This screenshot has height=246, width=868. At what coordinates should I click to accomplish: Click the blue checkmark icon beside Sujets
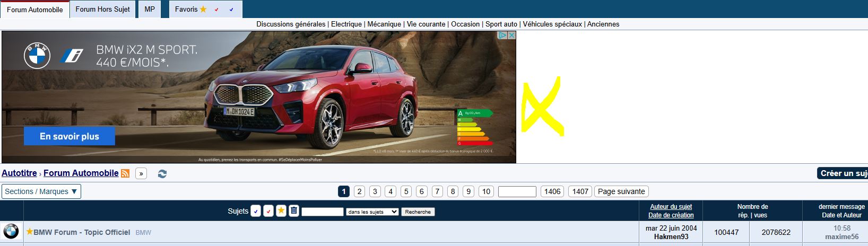[256, 211]
